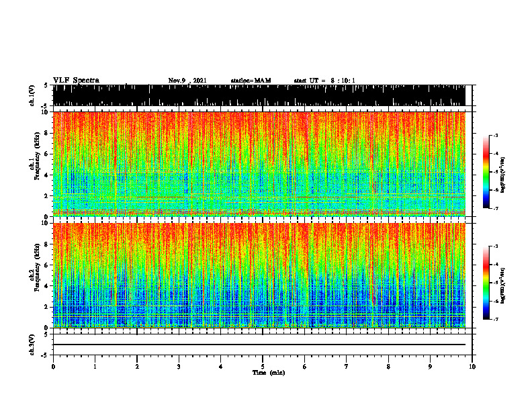
Task: Select the ch.1 spectrogram color bar
Action: click(486, 172)
